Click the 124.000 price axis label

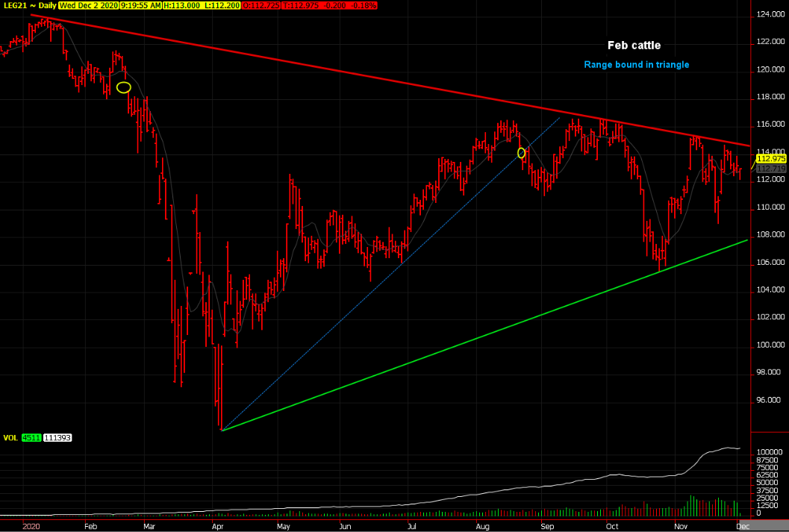tap(770, 15)
